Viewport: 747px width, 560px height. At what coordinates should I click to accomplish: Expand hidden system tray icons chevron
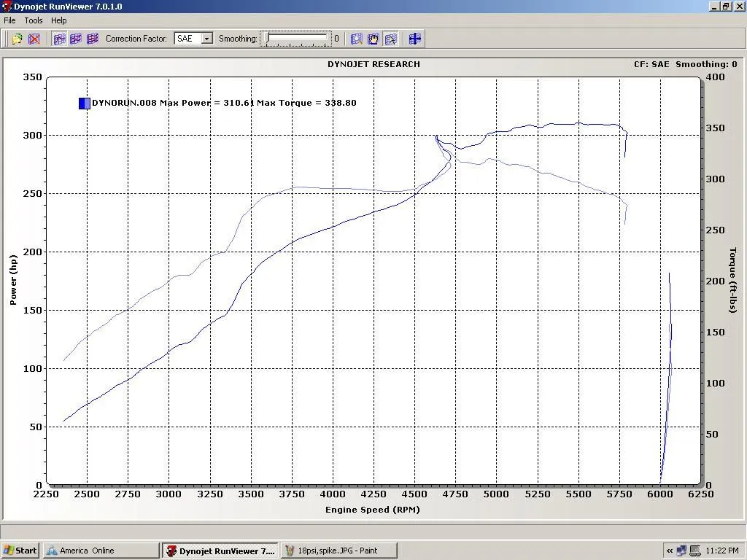pos(670,551)
